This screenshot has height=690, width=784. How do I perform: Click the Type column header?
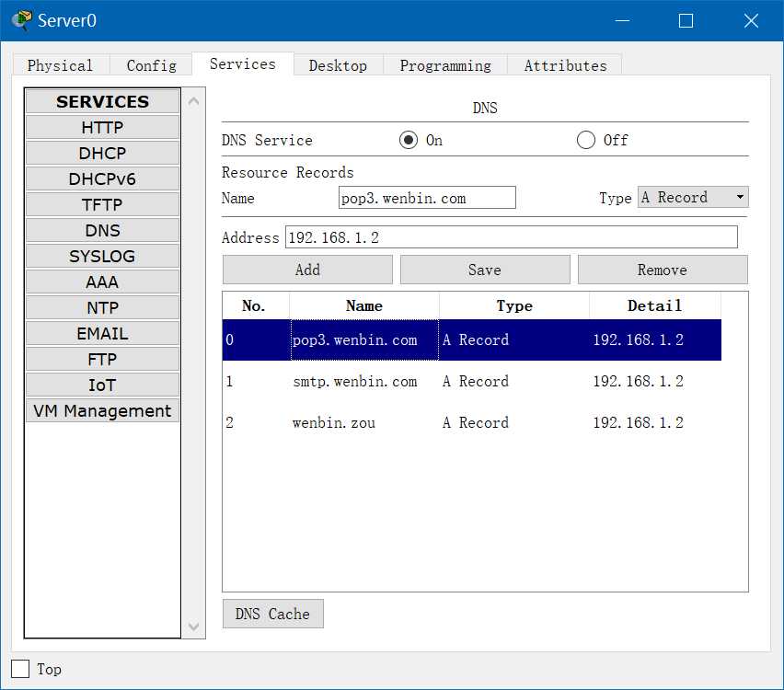(514, 305)
